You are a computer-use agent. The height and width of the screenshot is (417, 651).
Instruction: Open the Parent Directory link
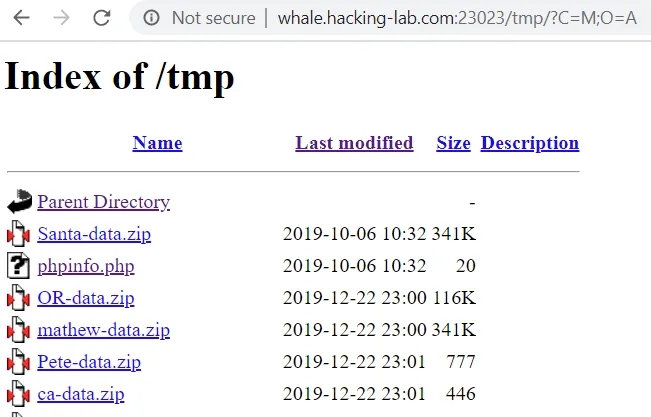pos(103,202)
